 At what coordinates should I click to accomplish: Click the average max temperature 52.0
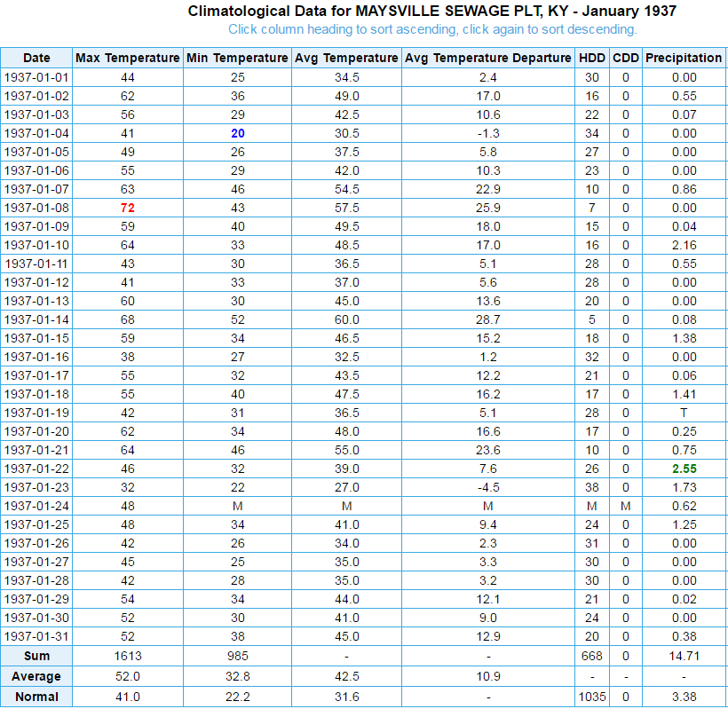coord(128,676)
